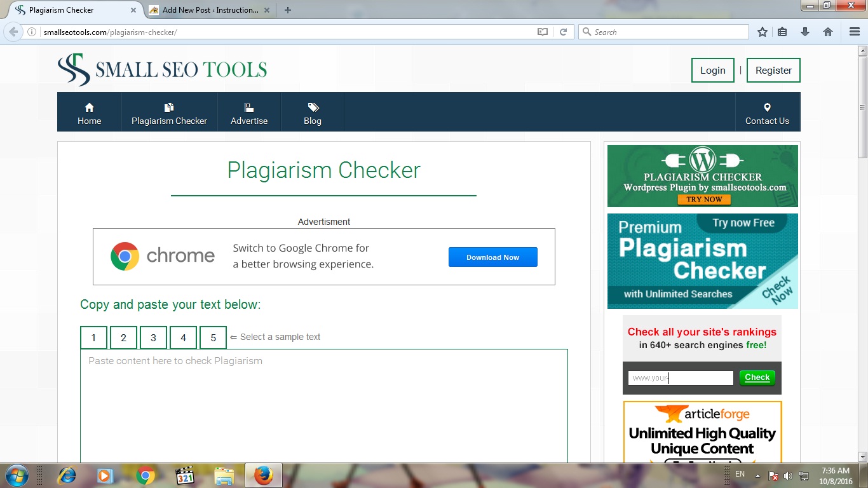Click the site URL field in rankings widget
Screen dimensions: 868x488
click(x=681, y=378)
